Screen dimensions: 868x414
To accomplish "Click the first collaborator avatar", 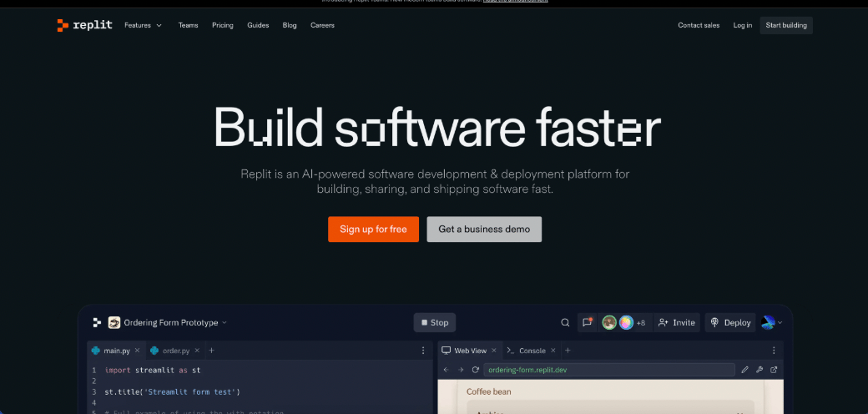I will pos(609,323).
